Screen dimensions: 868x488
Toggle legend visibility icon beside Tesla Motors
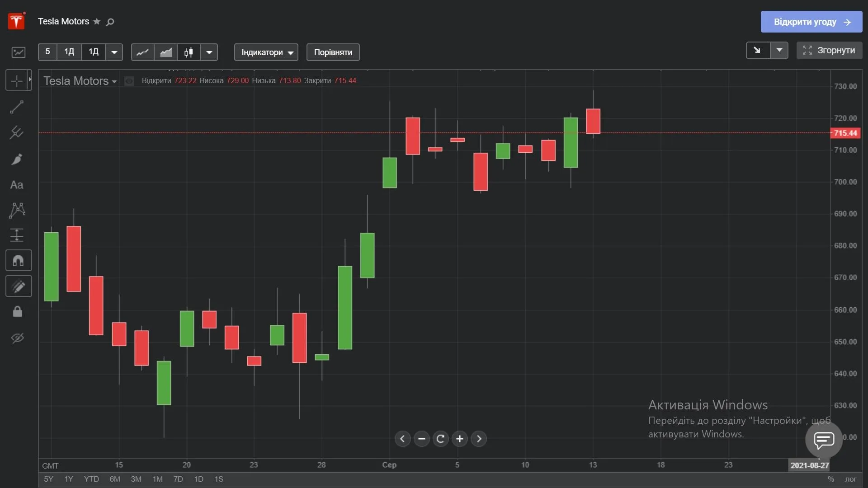tap(129, 81)
